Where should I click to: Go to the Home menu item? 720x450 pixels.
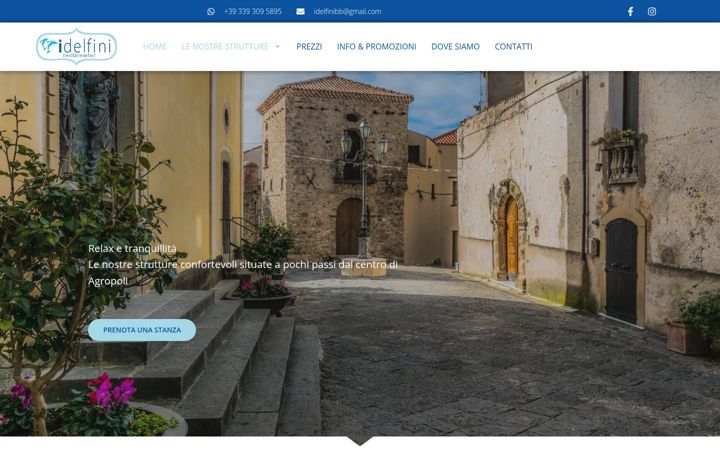155,46
